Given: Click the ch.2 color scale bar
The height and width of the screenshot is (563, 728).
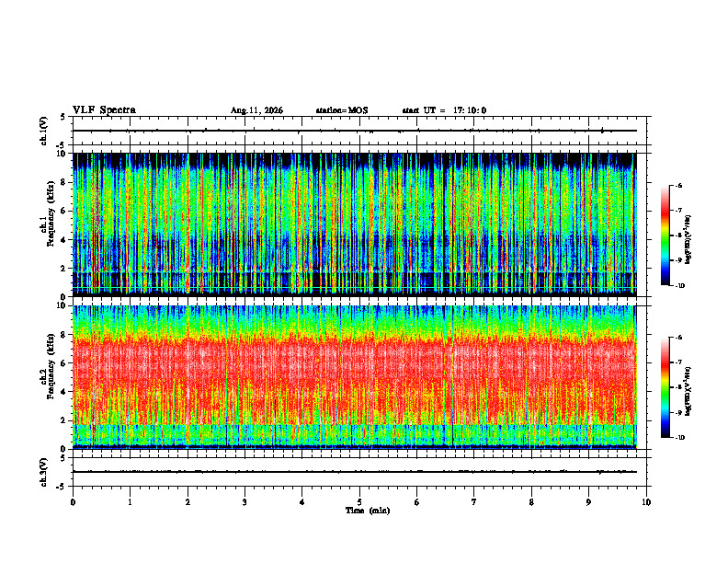Looking at the screenshot, I should point(665,387).
